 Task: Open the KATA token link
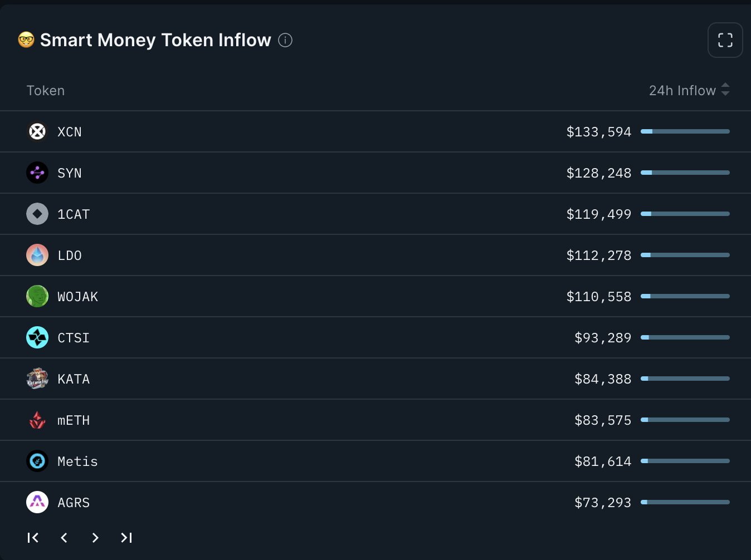pyautogui.click(x=74, y=379)
